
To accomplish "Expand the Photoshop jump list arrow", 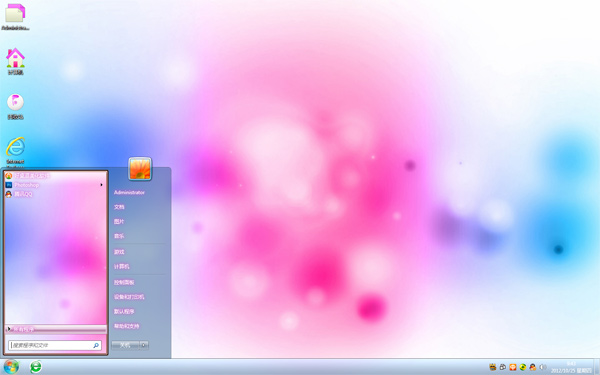I will tap(101, 185).
